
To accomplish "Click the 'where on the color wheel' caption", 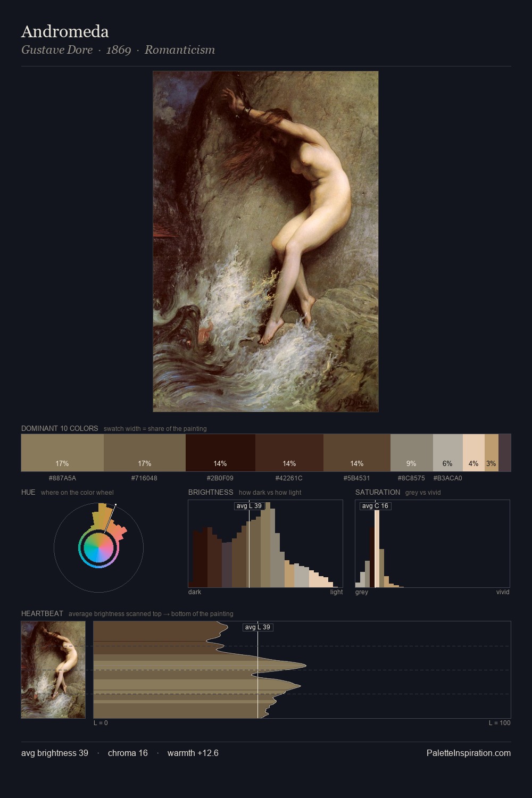I will pyautogui.click(x=77, y=492).
